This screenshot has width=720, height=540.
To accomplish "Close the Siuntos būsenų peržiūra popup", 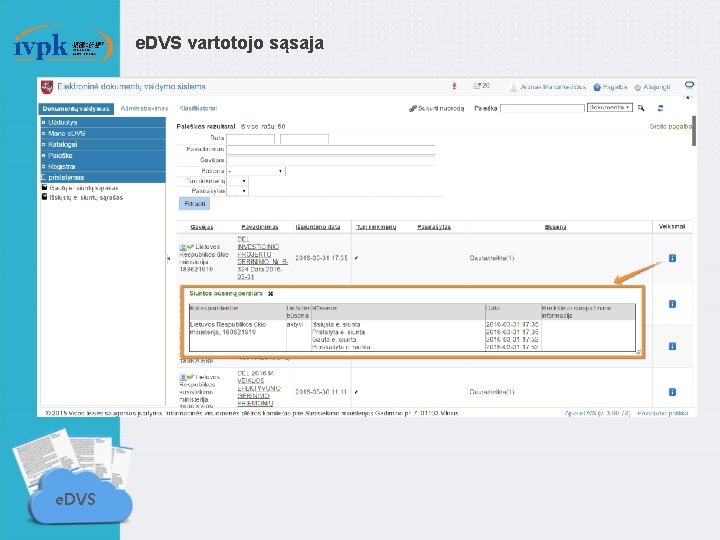I will [x=270, y=293].
